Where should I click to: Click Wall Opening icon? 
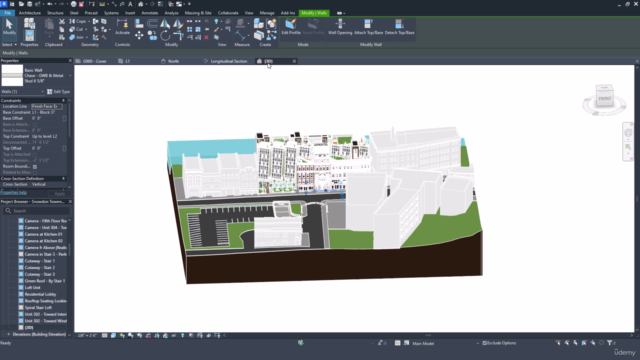click(x=340, y=27)
